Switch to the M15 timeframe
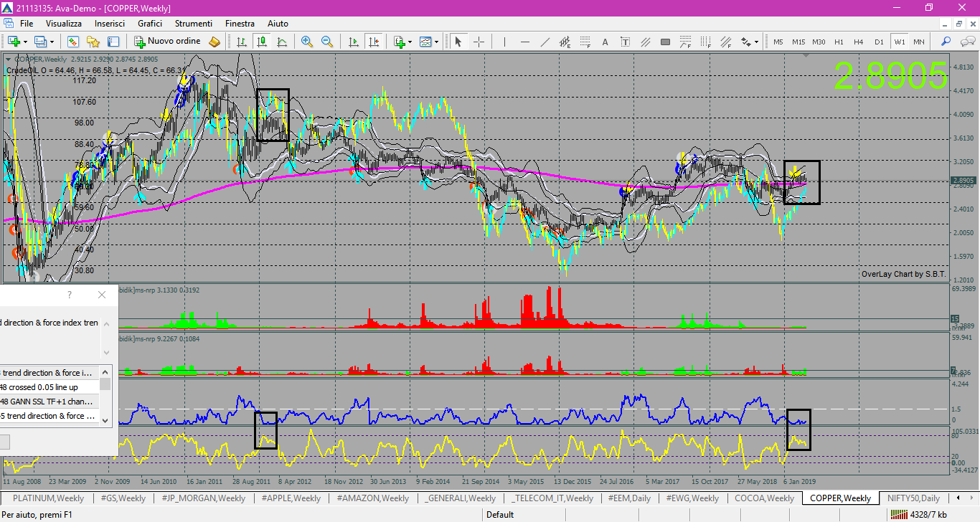This screenshot has height=522, width=980. click(798, 42)
